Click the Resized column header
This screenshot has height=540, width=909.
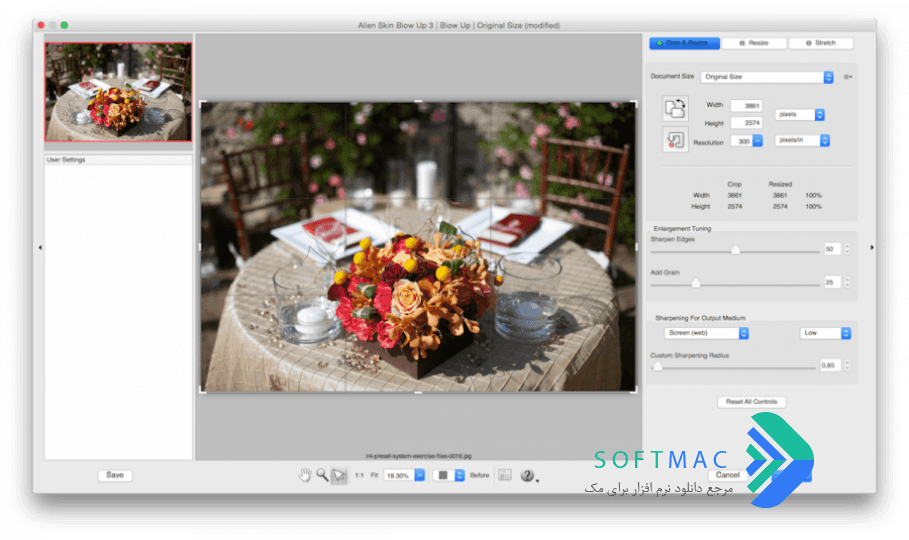(780, 184)
